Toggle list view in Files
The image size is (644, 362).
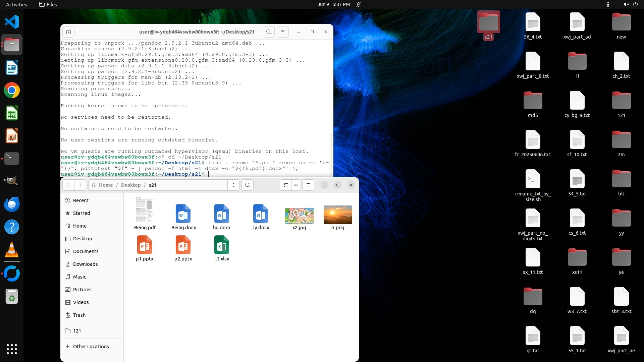(285, 185)
